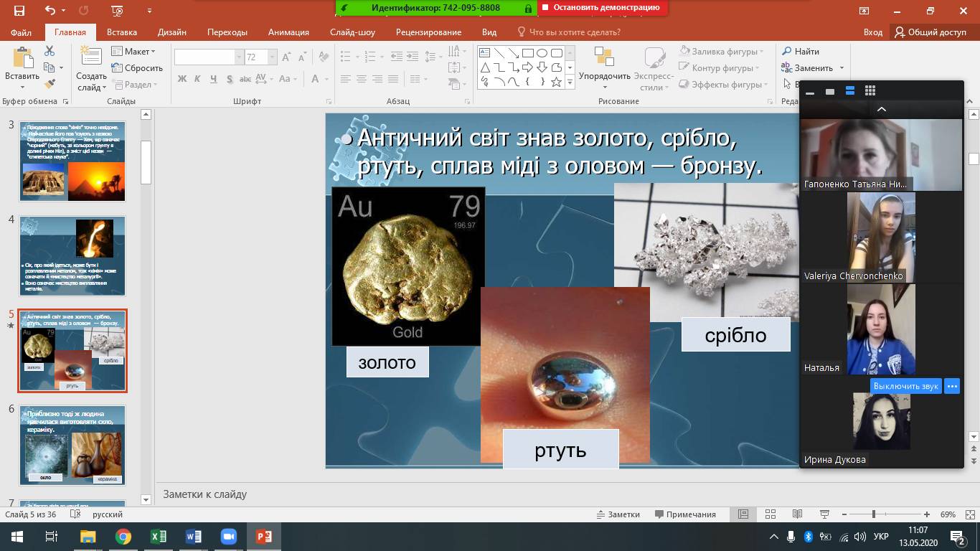Click the Выключить звук mute button
Screen dimensions: 980x551
tap(905, 386)
